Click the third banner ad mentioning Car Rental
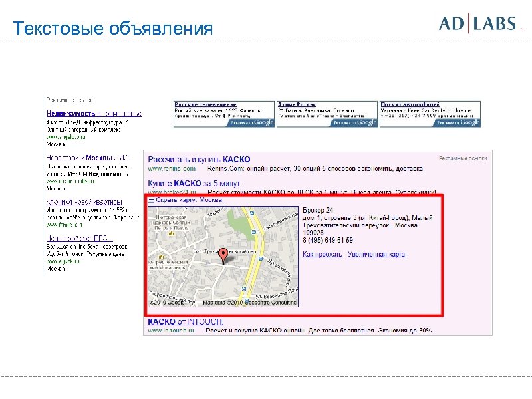This screenshot has width=532, height=399. pyautogui.click(x=430, y=114)
